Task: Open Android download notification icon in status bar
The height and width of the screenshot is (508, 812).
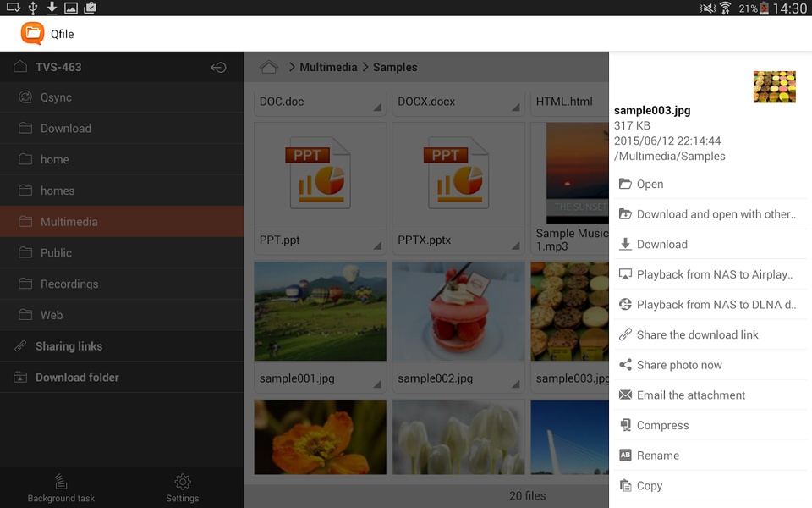Action: pyautogui.click(x=52, y=8)
